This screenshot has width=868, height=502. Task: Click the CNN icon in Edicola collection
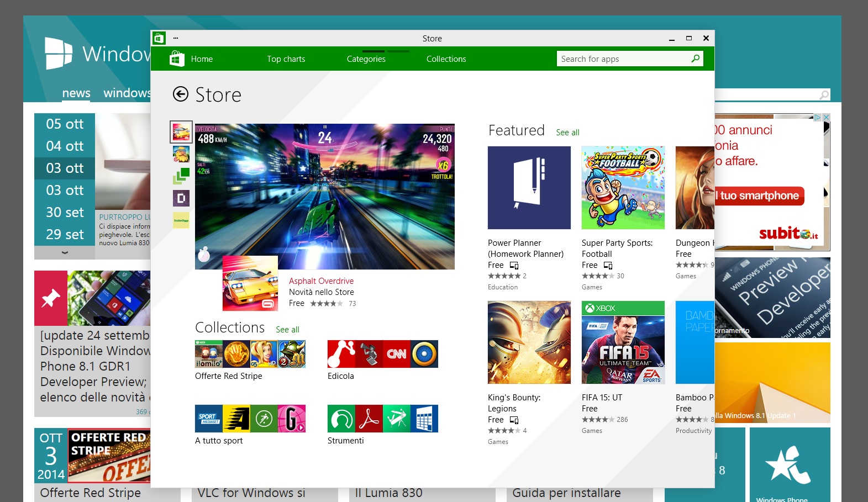point(397,354)
